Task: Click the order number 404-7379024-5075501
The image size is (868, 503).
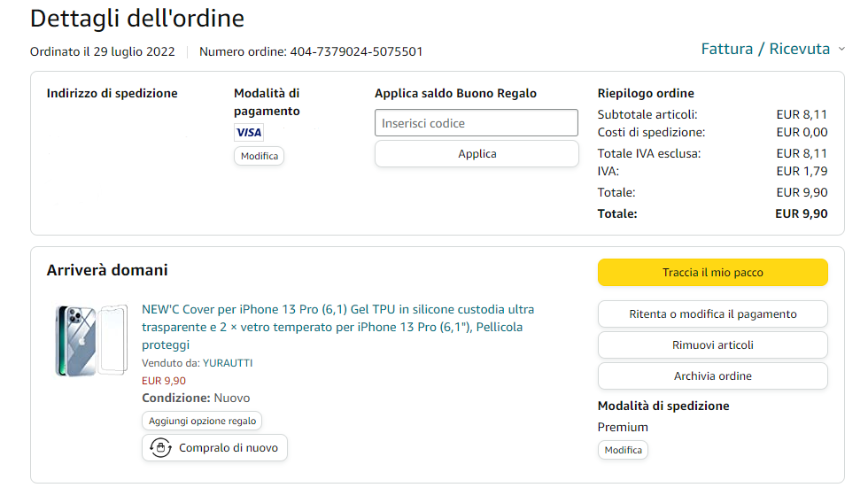Action: (356, 51)
